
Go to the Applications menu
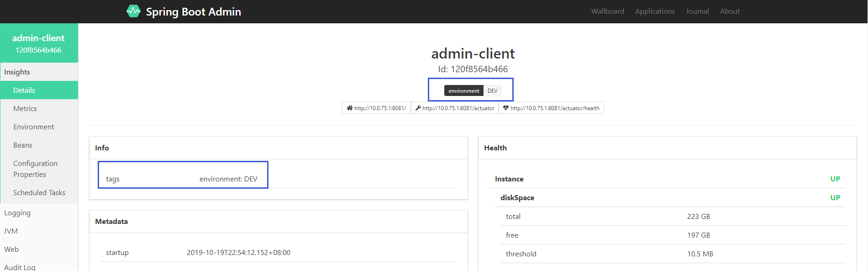[655, 11]
